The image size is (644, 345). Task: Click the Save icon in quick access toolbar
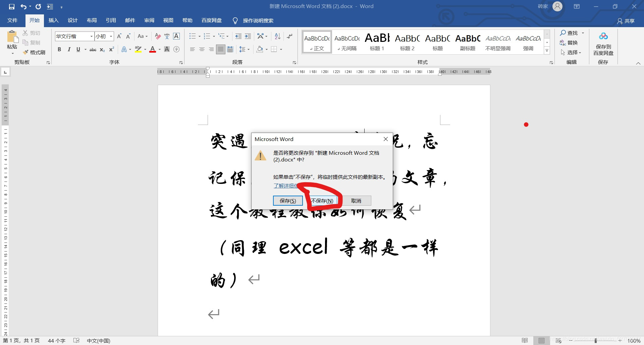(x=12, y=7)
